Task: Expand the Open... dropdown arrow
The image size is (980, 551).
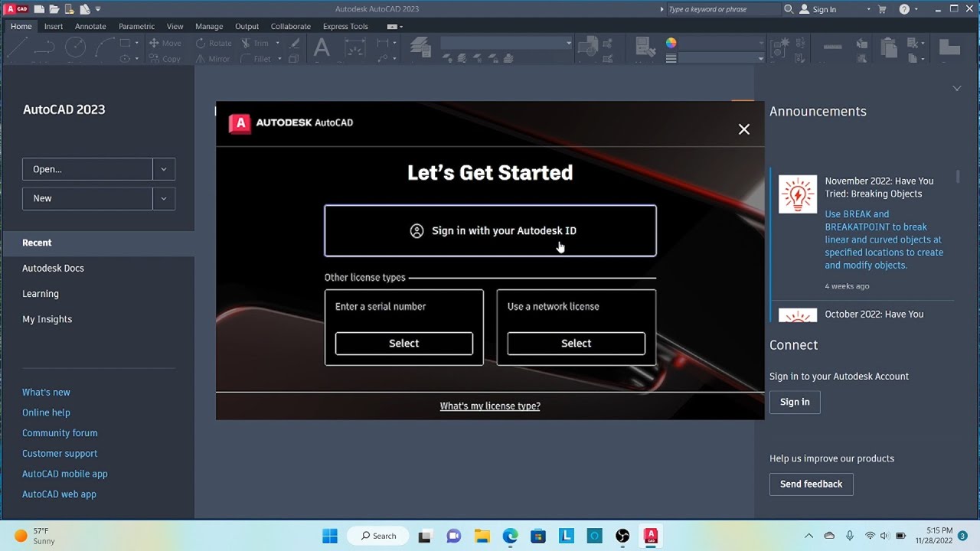Action: click(x=164, y=169)
